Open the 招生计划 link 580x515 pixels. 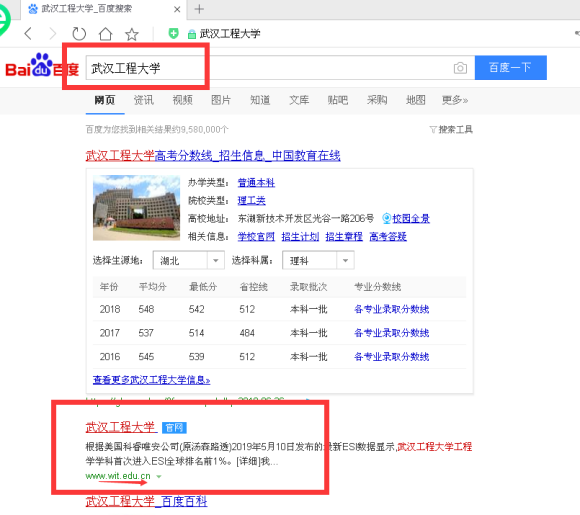(x=300, y=236)
